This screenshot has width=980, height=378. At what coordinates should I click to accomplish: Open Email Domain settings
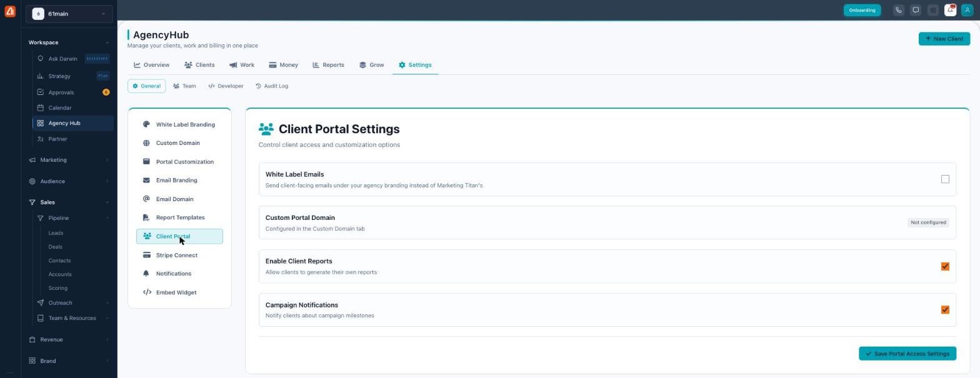[x=179, y=199]
